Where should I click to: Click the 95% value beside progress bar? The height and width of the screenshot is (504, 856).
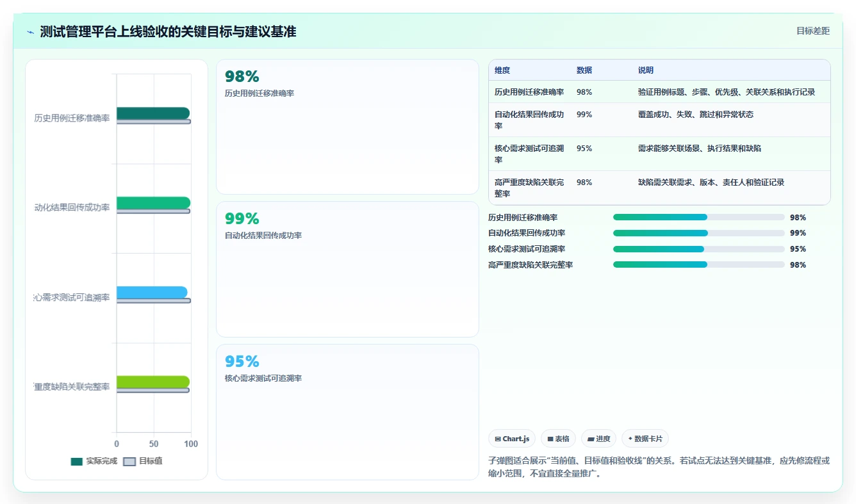pyautogui.click(x=798, y=249)
